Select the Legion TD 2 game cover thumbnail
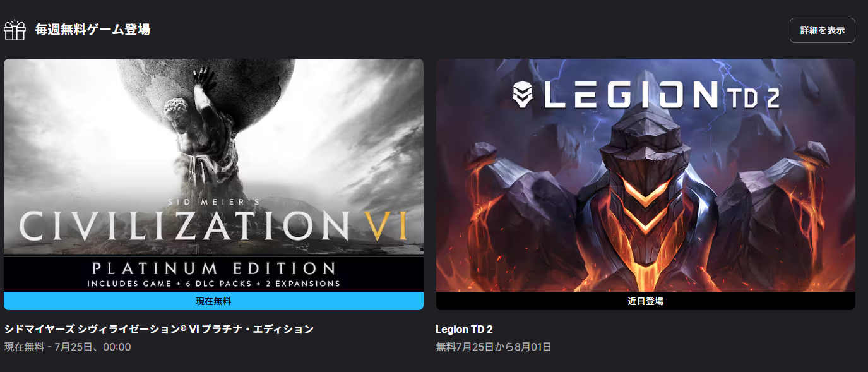 pos(645,176)
